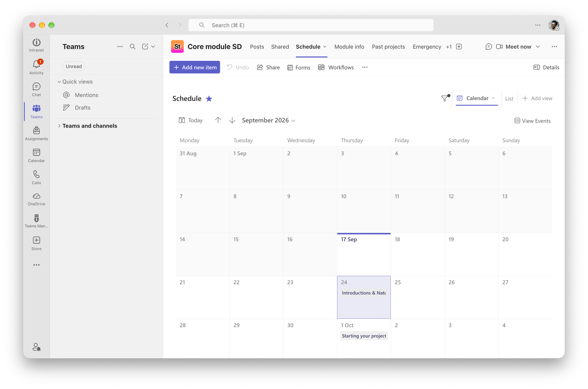Open OneDrive app

point(36,199)
